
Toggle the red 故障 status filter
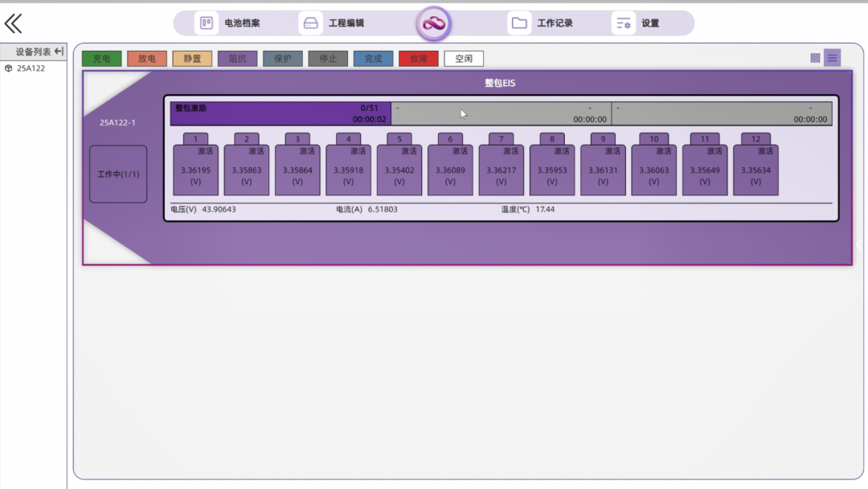coord(419,59)
